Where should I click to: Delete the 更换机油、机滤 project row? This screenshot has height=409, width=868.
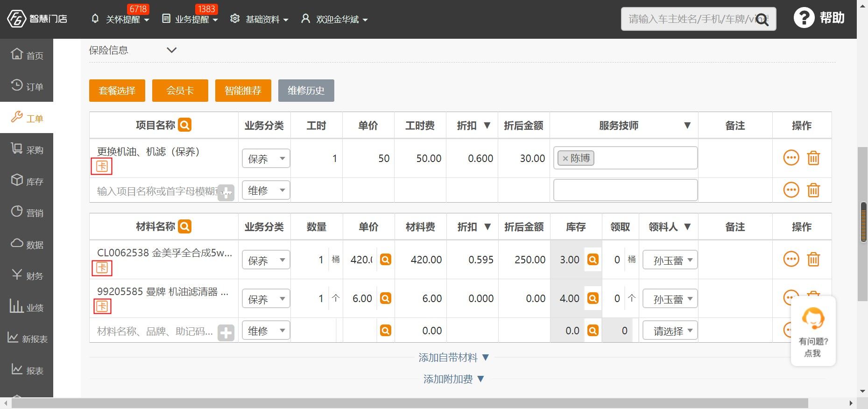pos(813,158)
